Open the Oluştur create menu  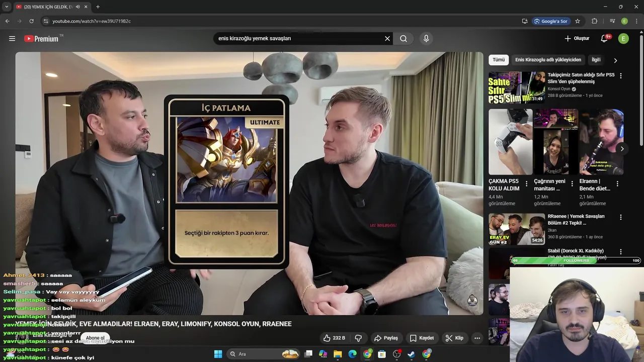coord(577,39)
